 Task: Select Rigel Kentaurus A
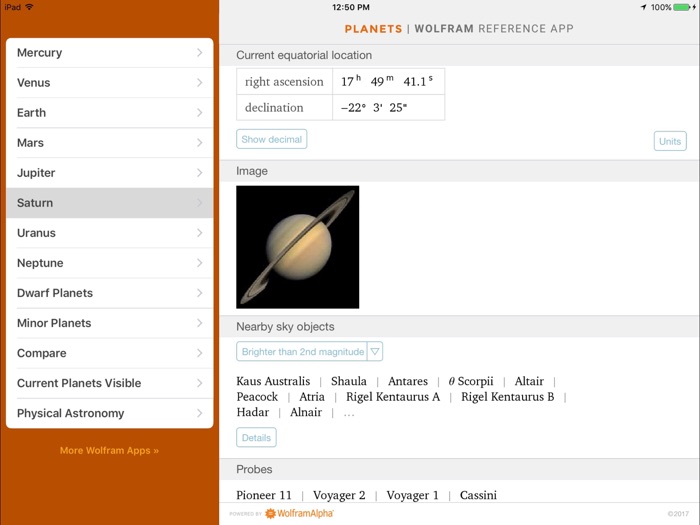tap(393, 397)
